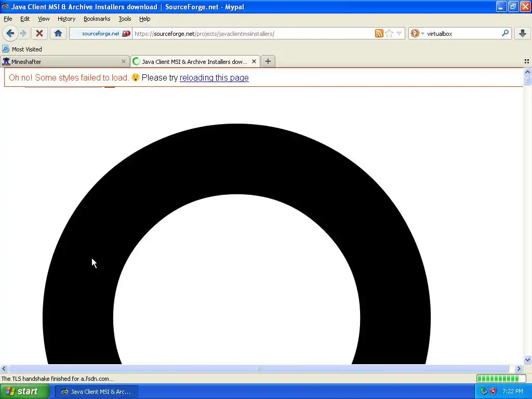Open the History menu
The width and height of the screenshot is (532, 399).
(66, 19)
